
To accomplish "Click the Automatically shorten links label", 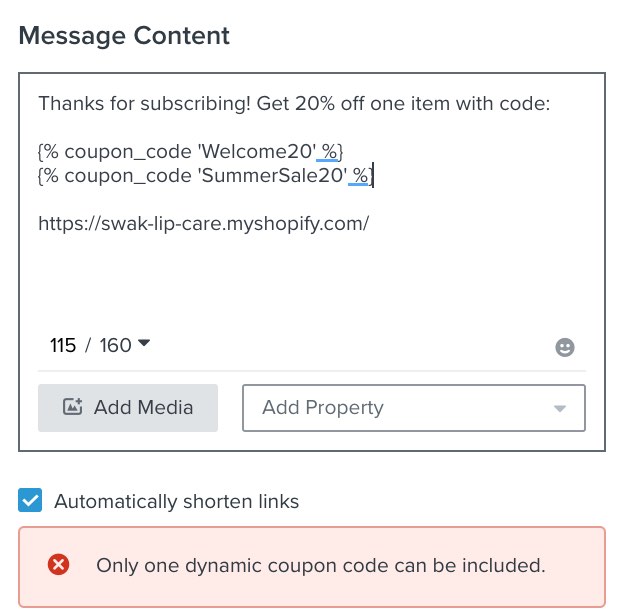I will pos(176,501).
